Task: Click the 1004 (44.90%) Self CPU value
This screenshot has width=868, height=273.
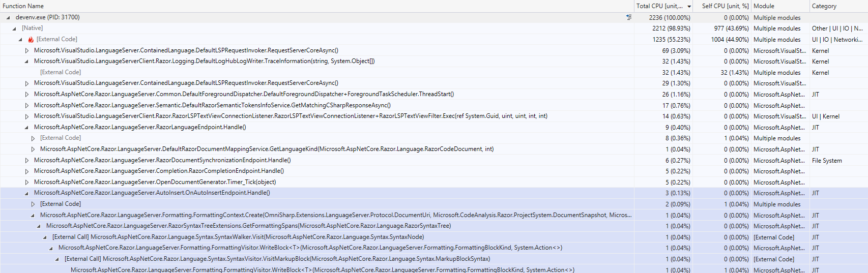Action: pyautogui.click(x=730, y=39)
